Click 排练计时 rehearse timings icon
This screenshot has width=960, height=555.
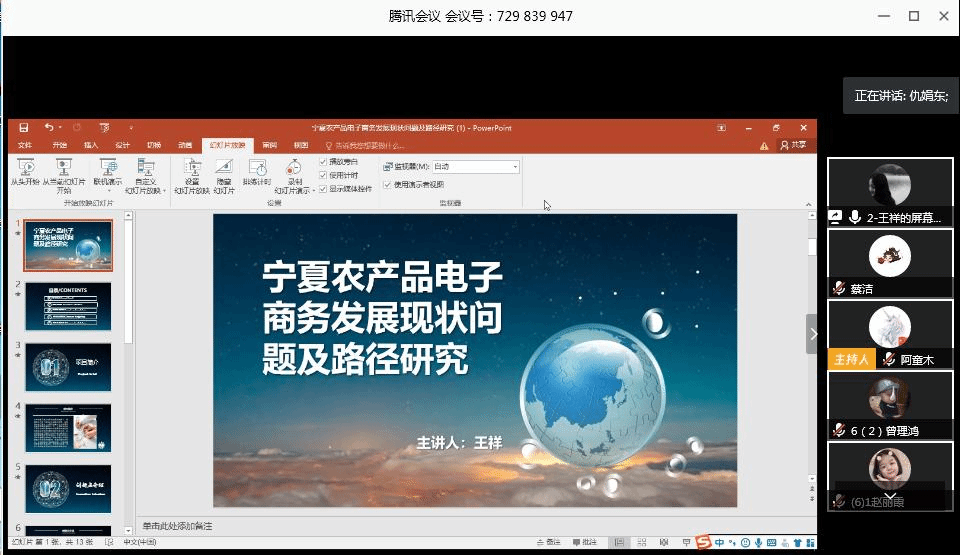point(257,168)
